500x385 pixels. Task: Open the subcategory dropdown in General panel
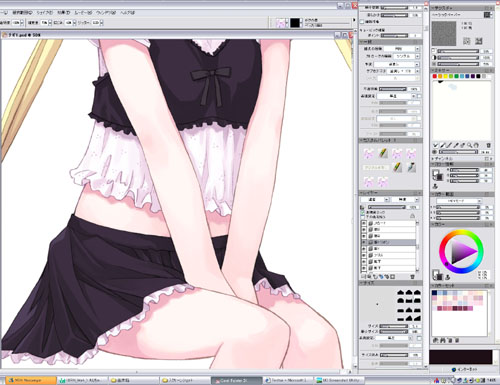point(403,71)
